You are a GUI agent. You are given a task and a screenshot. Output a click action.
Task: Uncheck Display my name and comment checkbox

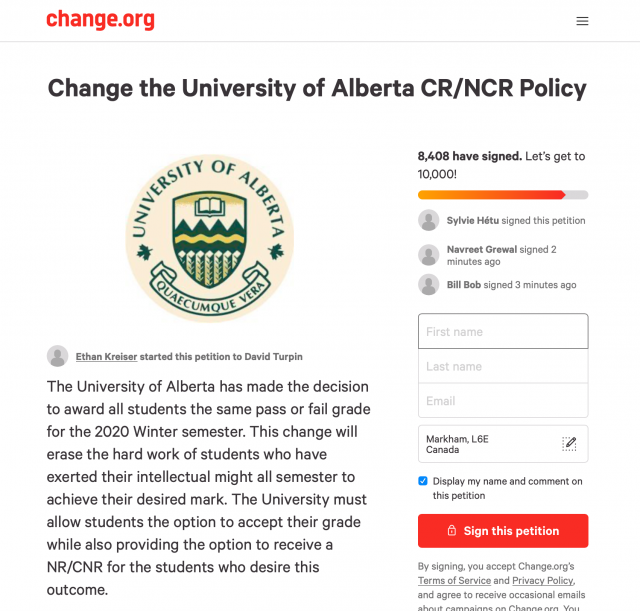pos(423,481)
